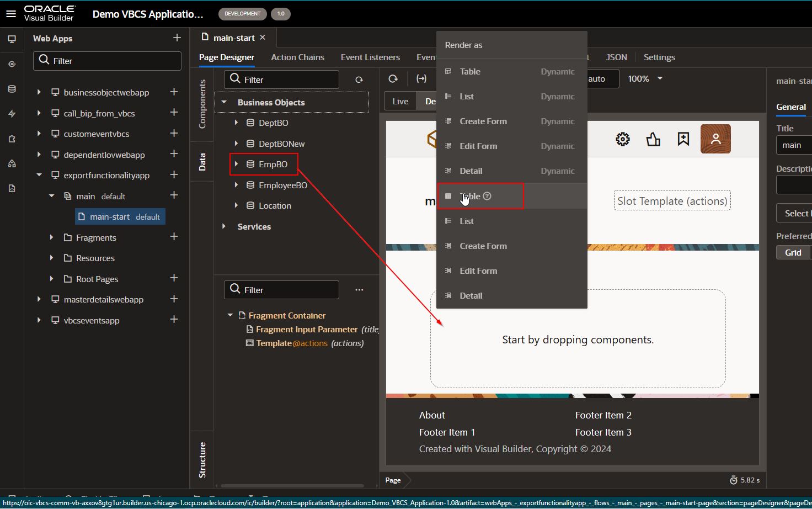Switch to Action Chains tab

coord(297,57)
